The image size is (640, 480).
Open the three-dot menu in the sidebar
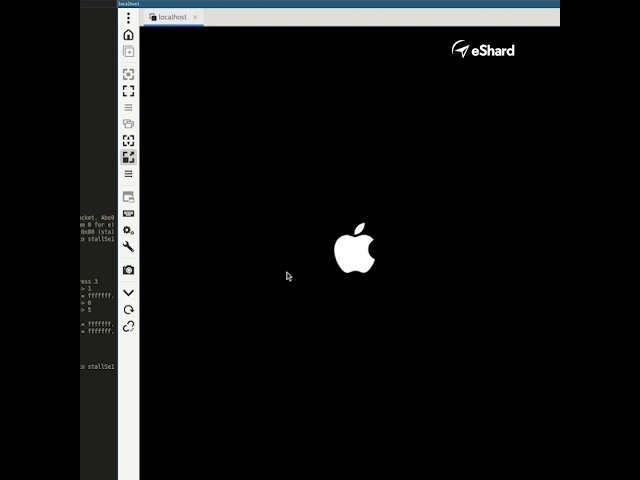pyautogui.click(x=129, y=18)
